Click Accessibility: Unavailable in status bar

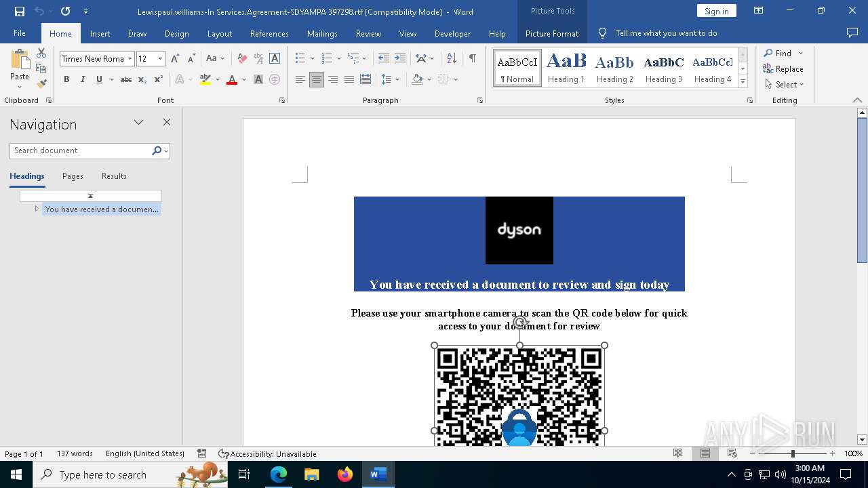pyautogui.click(x=267, y=453)
